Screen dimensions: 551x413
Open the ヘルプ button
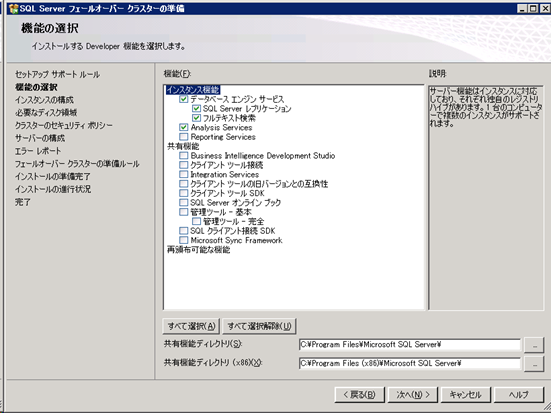pos(519,395)
